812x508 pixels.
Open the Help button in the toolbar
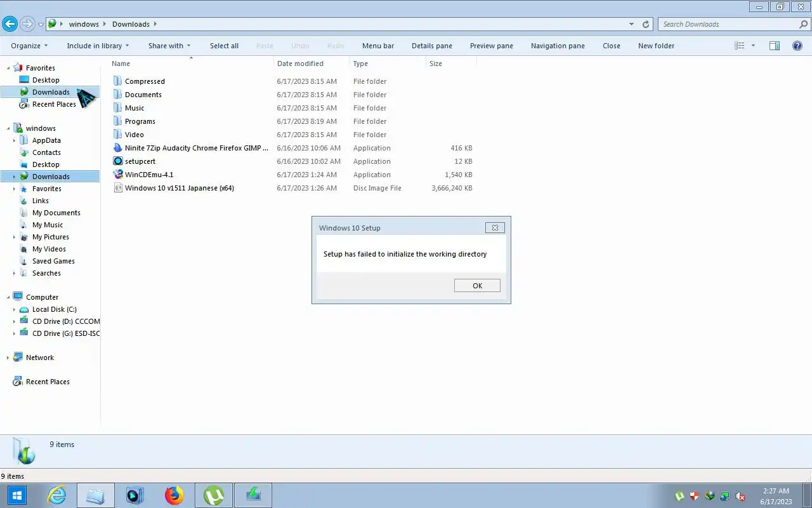(x=797, y=46)
